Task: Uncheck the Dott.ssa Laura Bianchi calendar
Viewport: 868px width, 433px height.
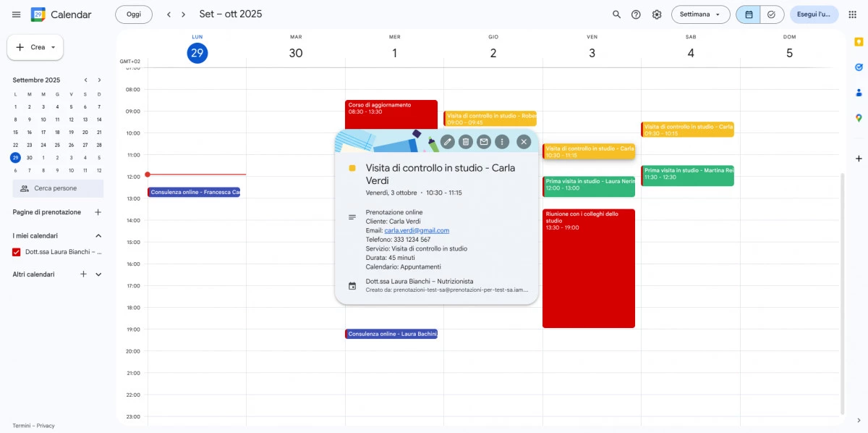Action: (x=17, y=252)
